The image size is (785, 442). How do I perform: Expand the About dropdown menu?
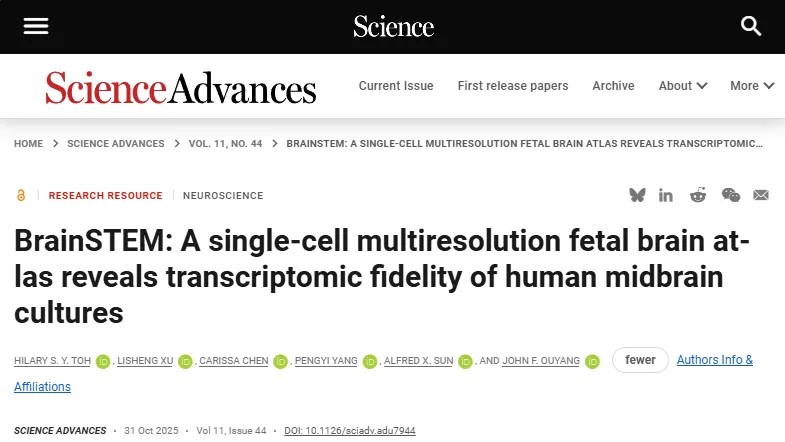coord(683,86)
